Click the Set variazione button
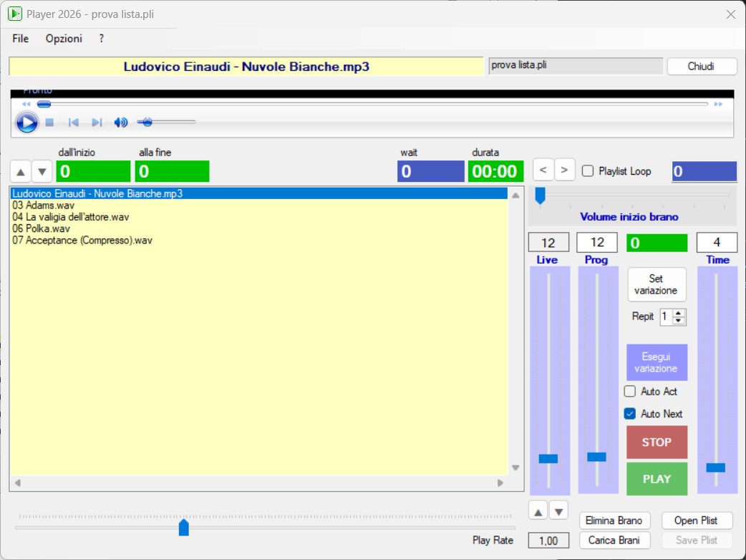The image size is (746, 560). pyautogui.click(x=657, y=284)
